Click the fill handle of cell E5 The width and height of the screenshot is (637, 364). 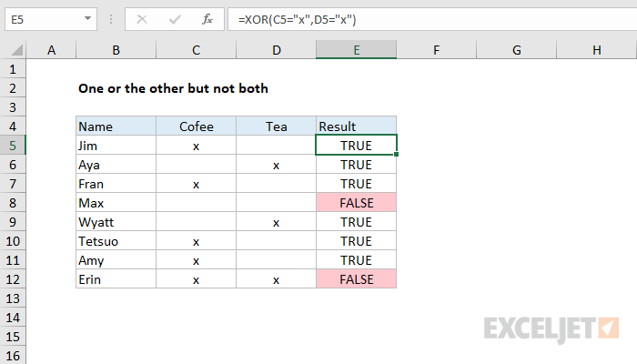[x=396, y=155]
